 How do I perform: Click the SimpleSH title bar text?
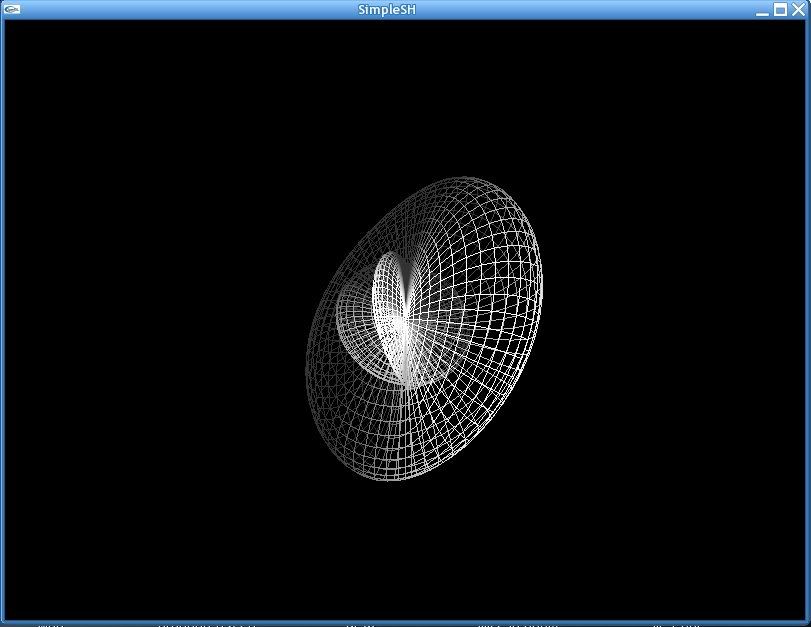[x=387, y=10]
